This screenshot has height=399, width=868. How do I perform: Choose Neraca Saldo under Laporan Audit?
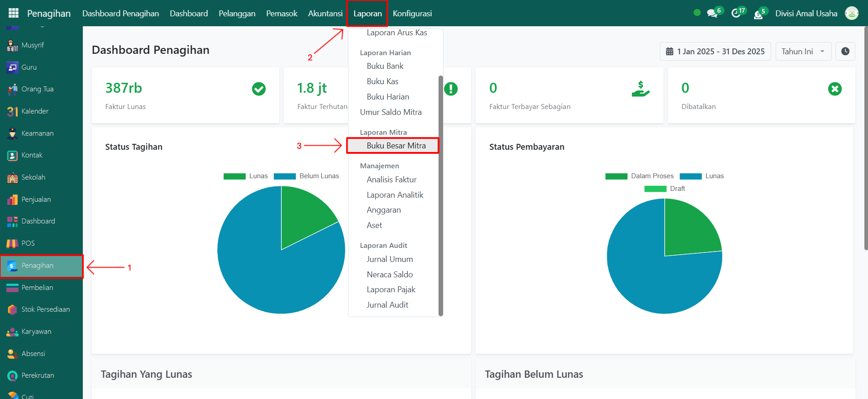coord(390,275)
